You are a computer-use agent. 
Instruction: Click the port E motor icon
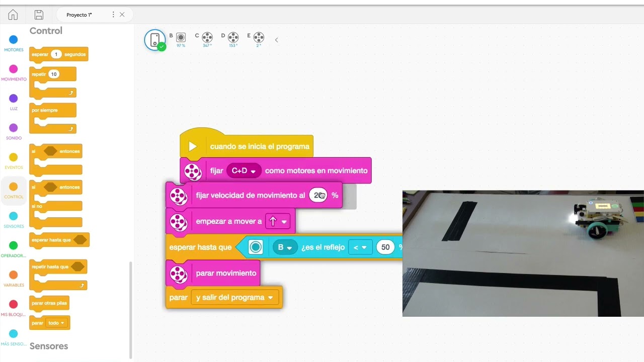point(259,37)
